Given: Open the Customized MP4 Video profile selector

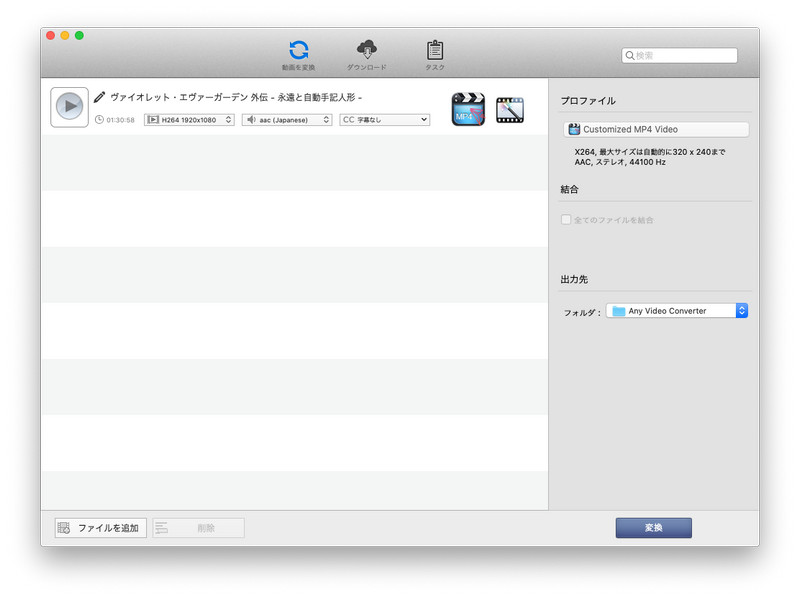Looking at the screenshot, I should (655, 129).
